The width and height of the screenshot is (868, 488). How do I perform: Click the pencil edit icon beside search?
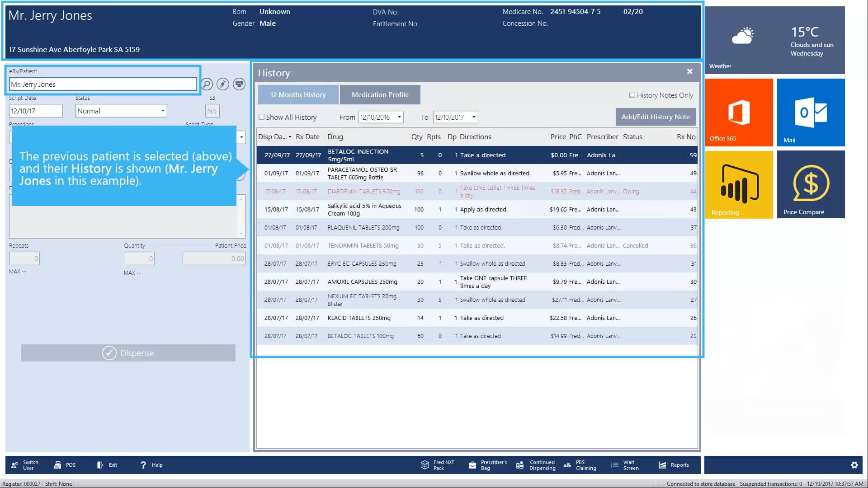223,84
